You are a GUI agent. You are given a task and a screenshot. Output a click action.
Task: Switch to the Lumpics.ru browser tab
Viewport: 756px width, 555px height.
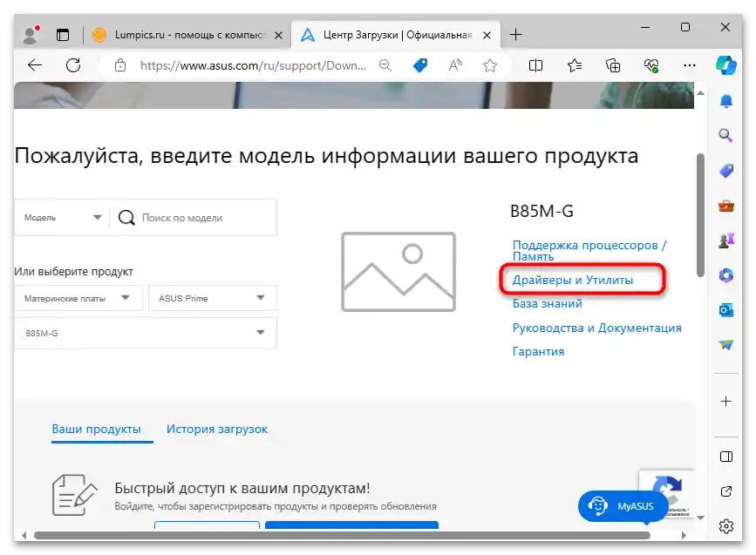(x=188, y=35)
